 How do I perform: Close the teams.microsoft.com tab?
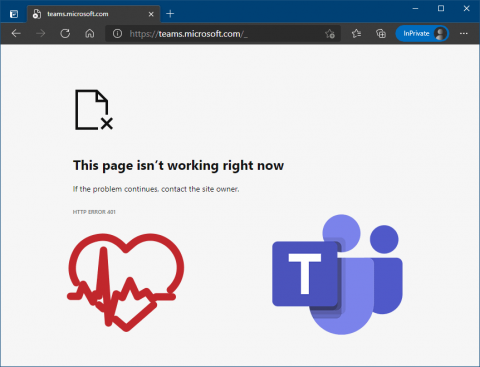(151, 14)
